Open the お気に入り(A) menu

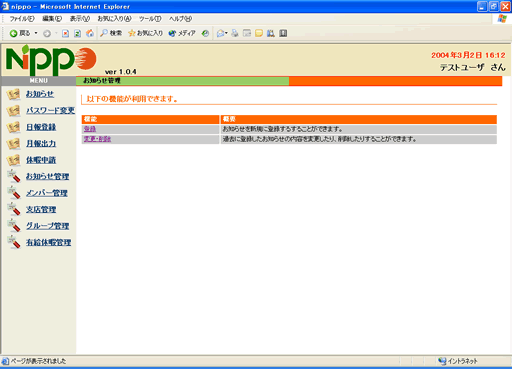click(x=114, y=19)
